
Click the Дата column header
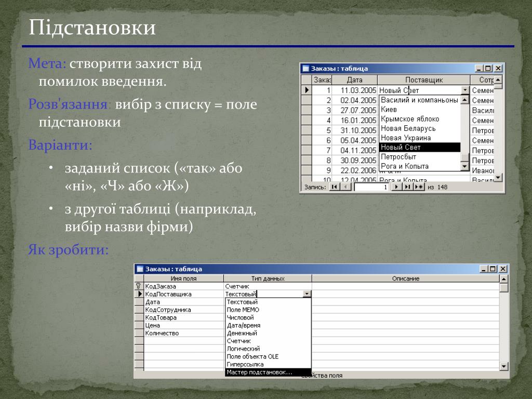coord(354,80)
